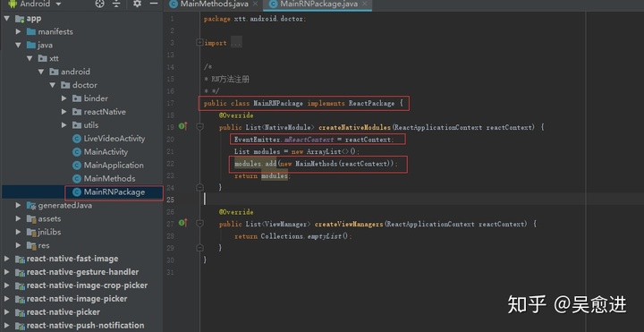Collapse the java folder
The height and width of the screenshot is (332, 644).
click(19, 46)
